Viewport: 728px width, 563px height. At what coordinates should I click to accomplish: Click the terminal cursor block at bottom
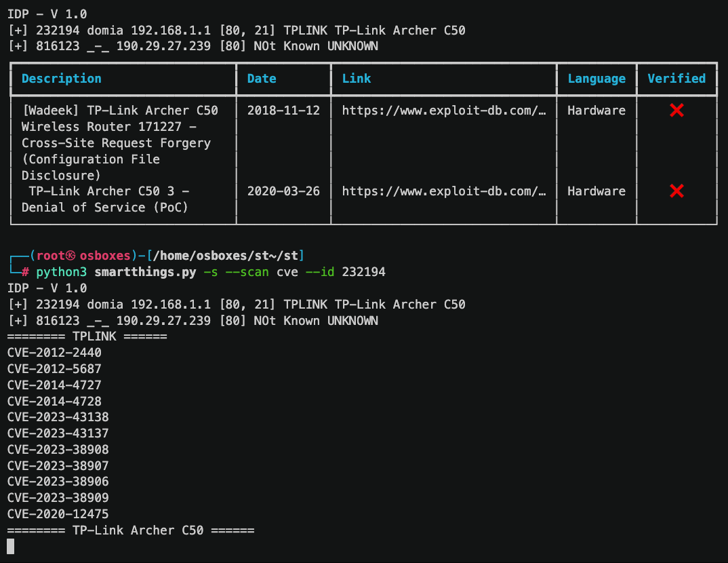(11, 546)
